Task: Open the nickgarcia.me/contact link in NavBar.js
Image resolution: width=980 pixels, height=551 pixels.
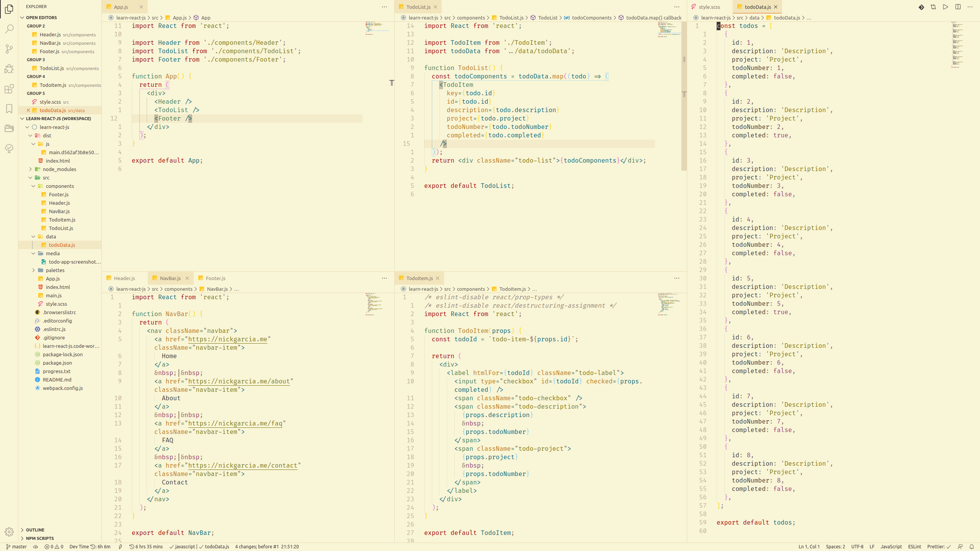Action: (x=243, y=466)
